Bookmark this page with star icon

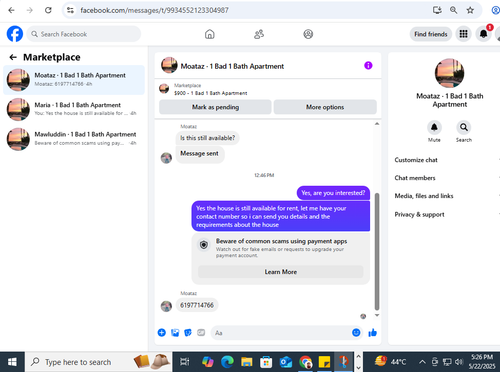coord(470,10)
